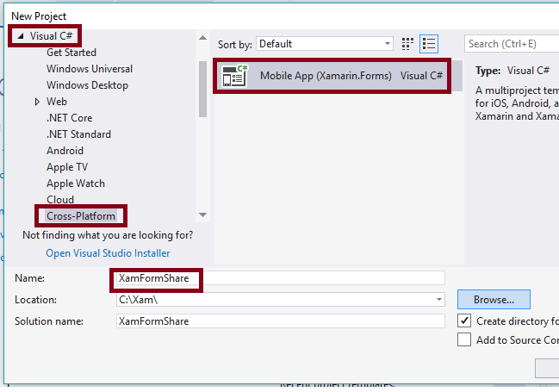Select Apple Watch category

pyautogui.click(x=76, y=184)
